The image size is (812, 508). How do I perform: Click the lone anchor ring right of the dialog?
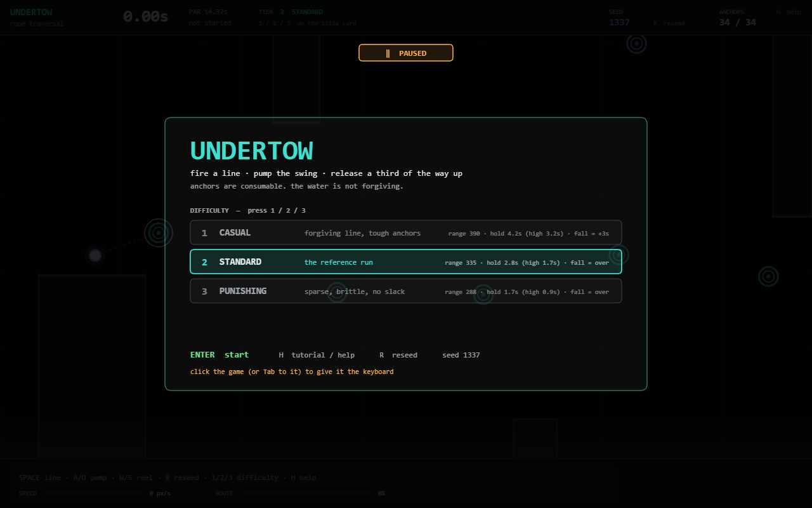click(x=768, y=276)
